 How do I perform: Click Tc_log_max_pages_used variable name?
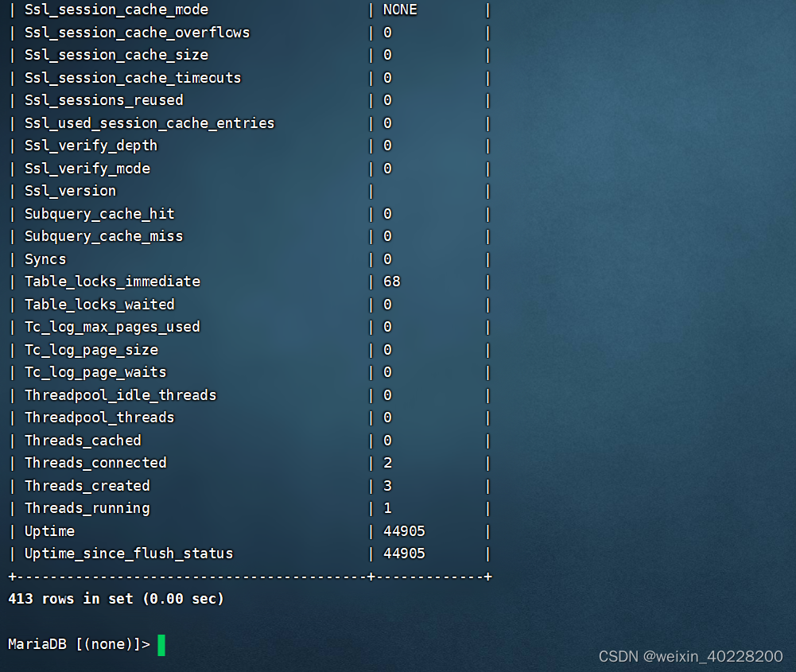click(x=112, y=327)
